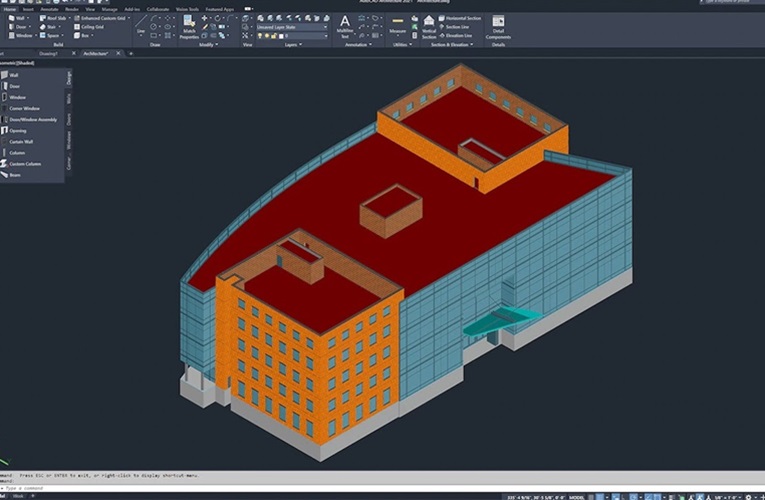Click the Measure utility icon
Viewport: 765px width, 500px height.
point(397,27)
